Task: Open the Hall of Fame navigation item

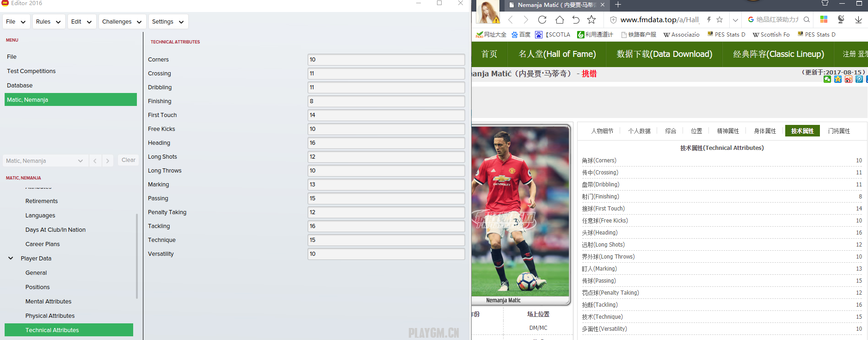Action: (557, 54)
